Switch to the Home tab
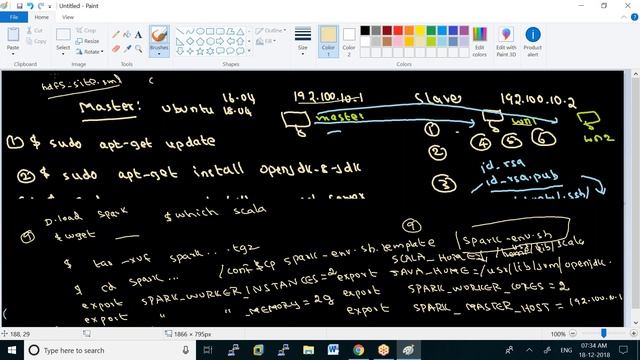 (x=42, y=17)
